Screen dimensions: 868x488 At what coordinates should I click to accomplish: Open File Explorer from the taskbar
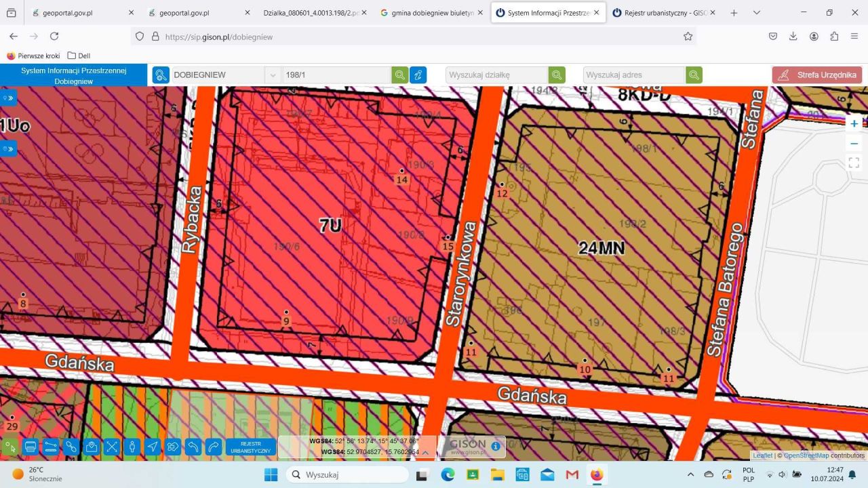point(498,474)
